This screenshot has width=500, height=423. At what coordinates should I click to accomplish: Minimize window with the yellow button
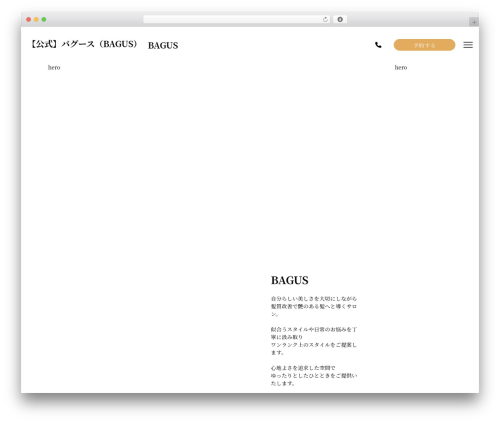click(x=36, y=19)
